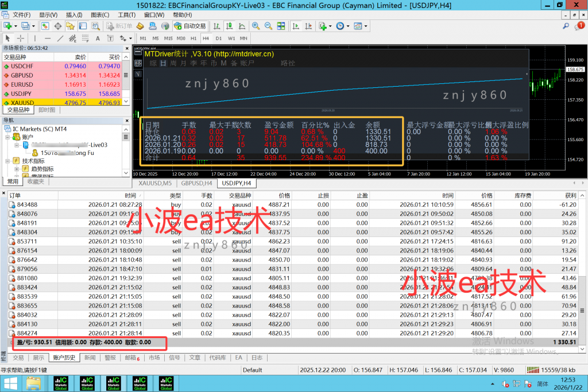Viewport: 588px width, 392px height.
Task: Collapse the 账户 tree node
Action: pos(9,137)
